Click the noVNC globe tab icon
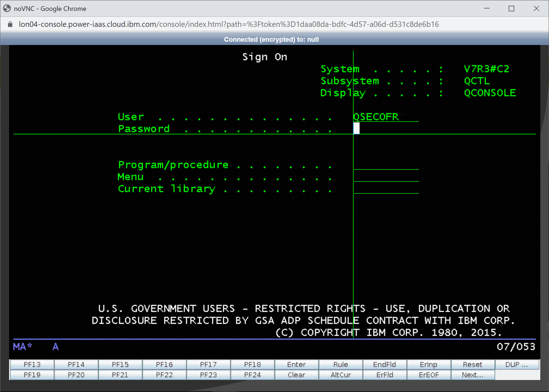Screen dimensions: 549x392 (7, 8)
